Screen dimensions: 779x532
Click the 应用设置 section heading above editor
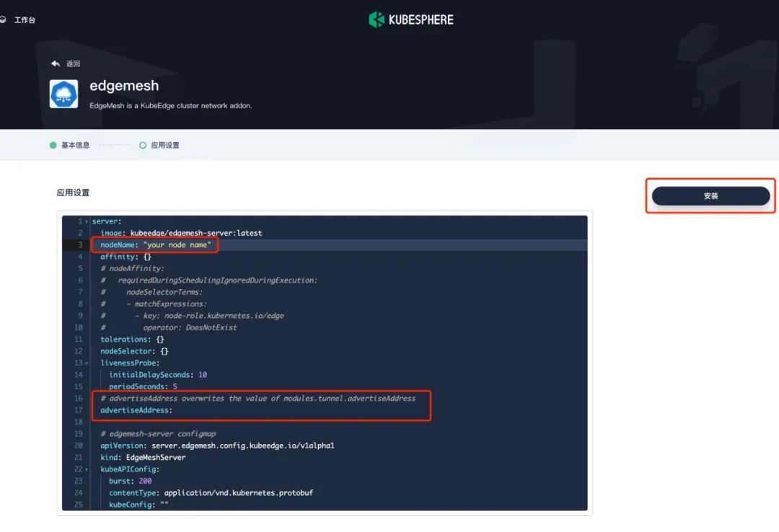[x=73, y=192]
